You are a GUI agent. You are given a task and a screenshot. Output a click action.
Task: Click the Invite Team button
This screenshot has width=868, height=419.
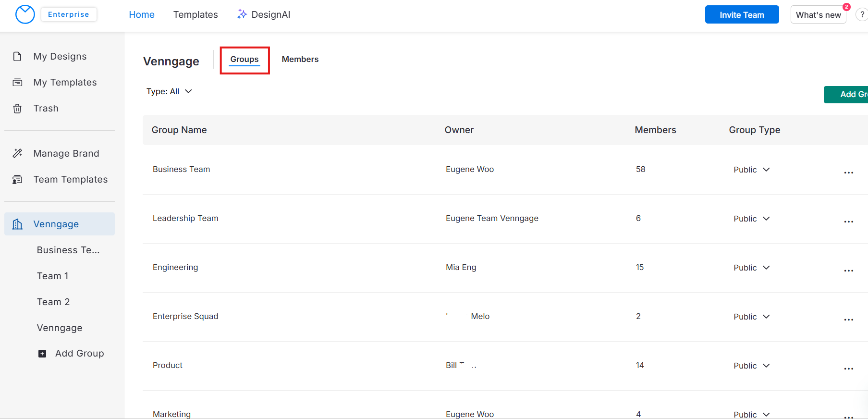coord(742,14)
